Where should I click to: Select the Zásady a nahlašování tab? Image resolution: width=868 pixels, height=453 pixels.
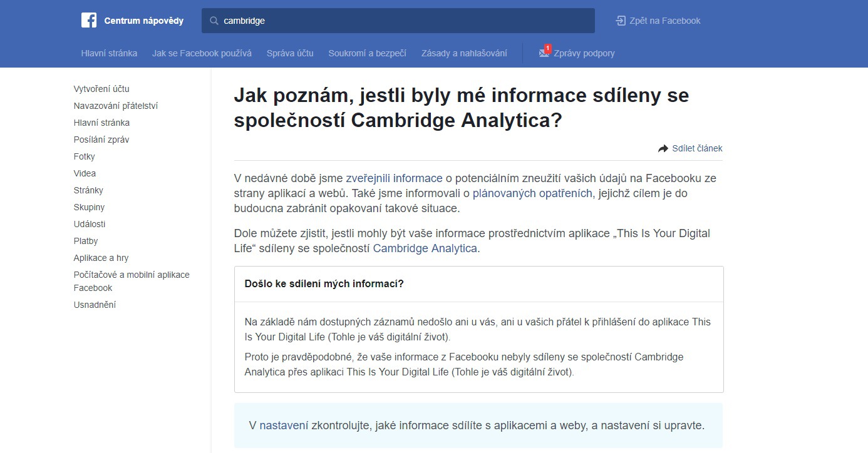(465, 53)
